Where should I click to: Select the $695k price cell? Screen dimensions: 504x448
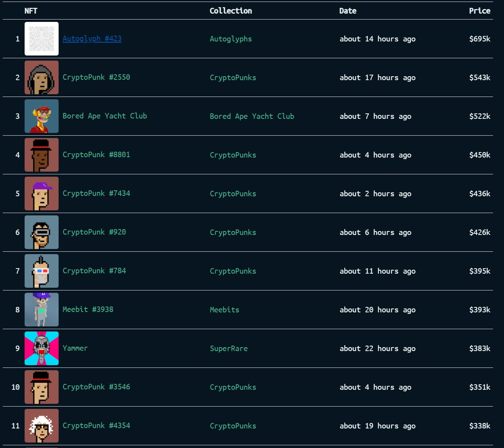click(480, 39)
